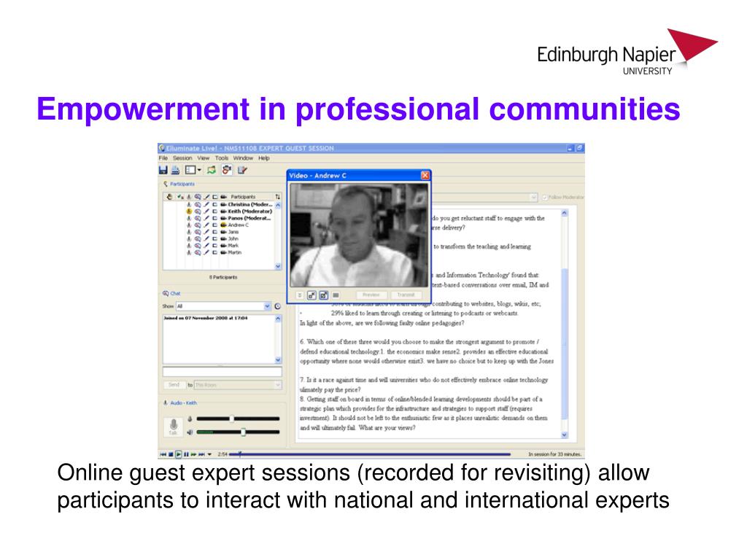Click the application share column header icon

[x=215, y=197]
